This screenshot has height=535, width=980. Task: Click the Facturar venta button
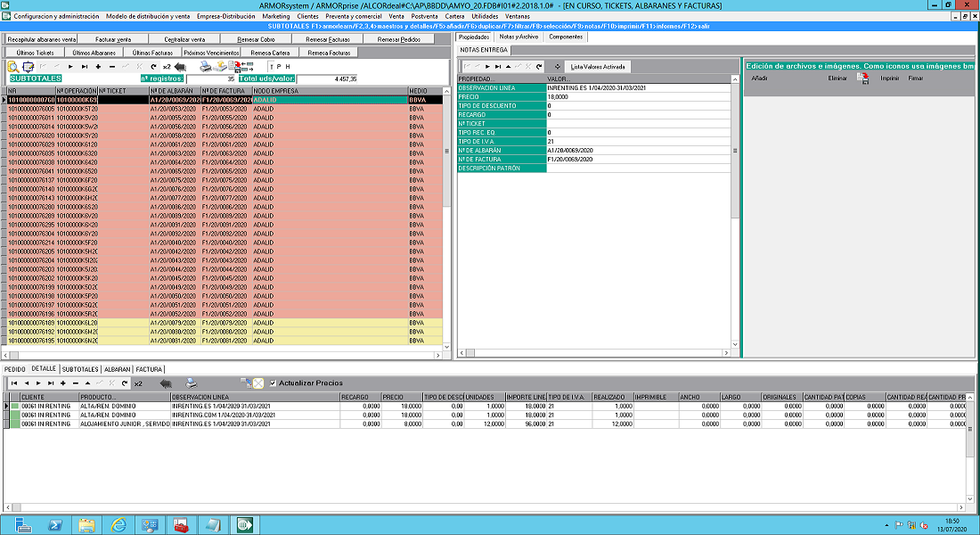pyautogui.click(x=113, y=40)
